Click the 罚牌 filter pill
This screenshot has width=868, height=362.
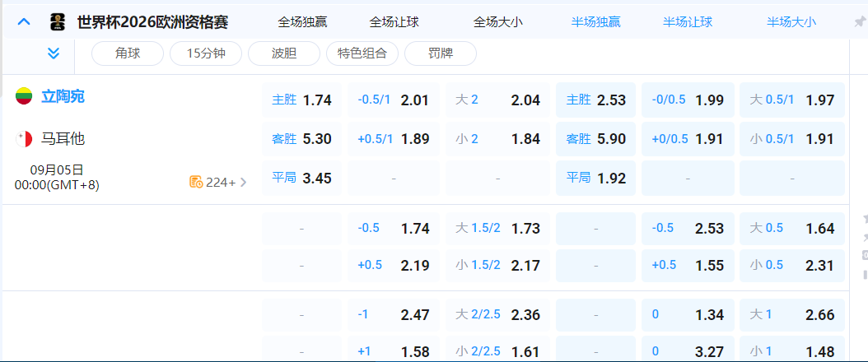[440, 53]
